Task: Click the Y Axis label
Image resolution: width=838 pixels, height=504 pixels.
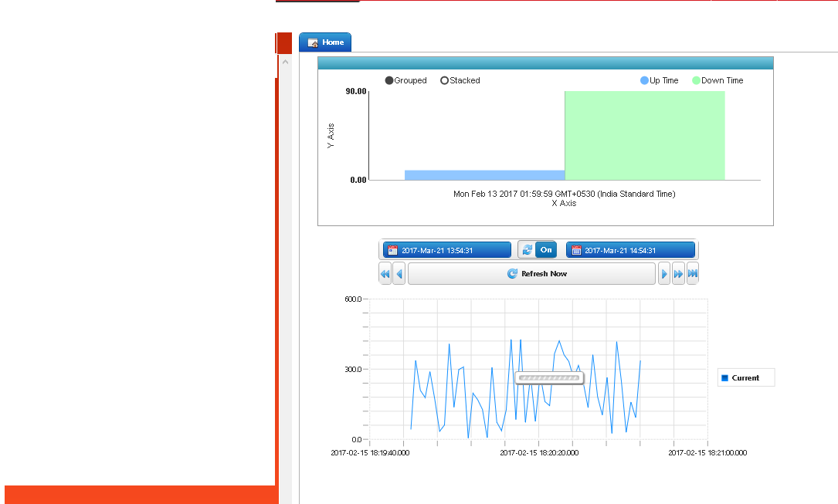Action: coord(331,136)
